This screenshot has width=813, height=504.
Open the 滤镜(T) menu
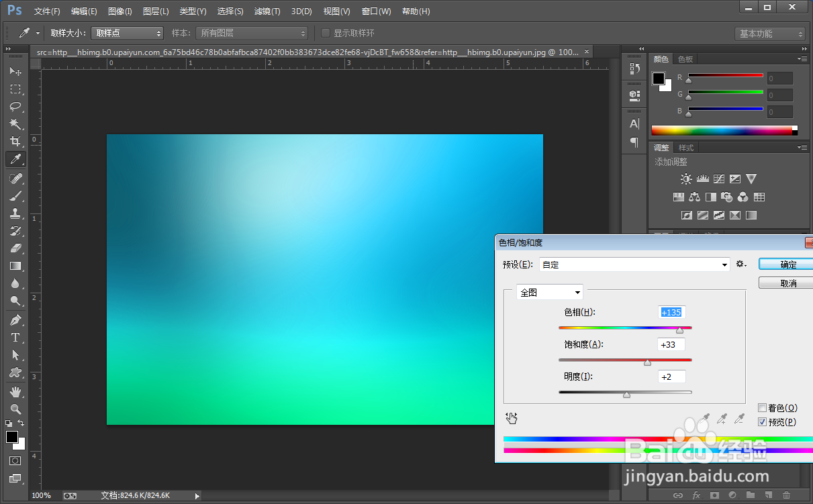pos(267,11)
